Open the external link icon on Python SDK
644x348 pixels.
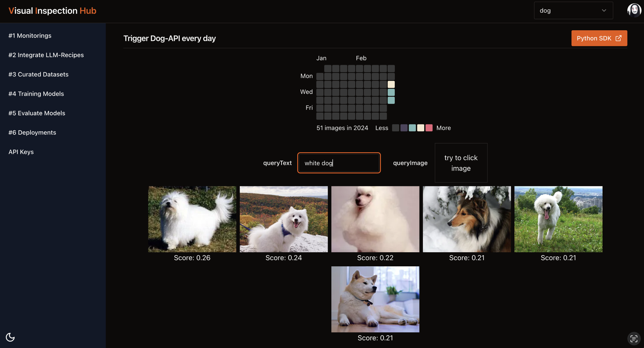pyautogui.click(x=618, y=38)
